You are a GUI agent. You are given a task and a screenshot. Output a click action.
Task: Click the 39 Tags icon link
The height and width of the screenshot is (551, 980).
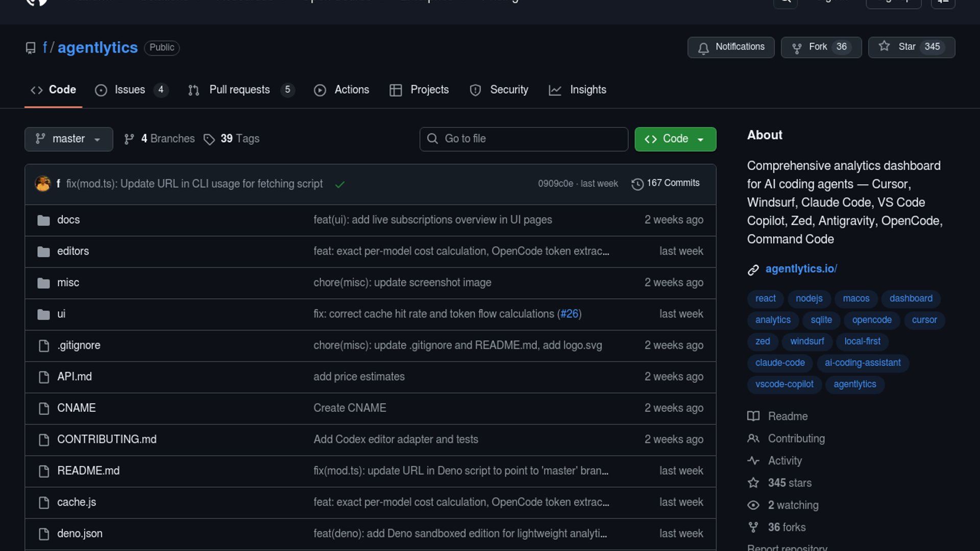pyautogui.click(x=209, y=139)
